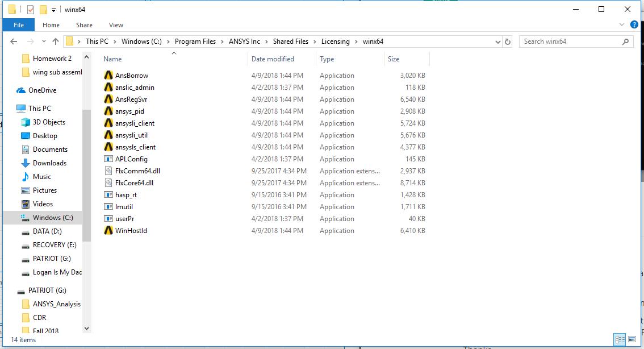Select the FlxCore64.dll file icon
The image size is (644, 349).
pyautogui.click(x=108, y=182)
